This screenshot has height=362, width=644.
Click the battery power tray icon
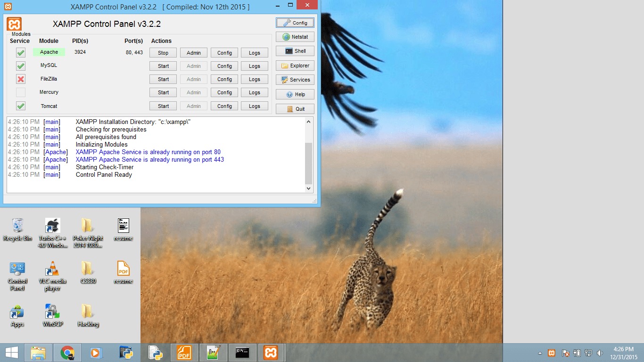[x=577, y=353]
